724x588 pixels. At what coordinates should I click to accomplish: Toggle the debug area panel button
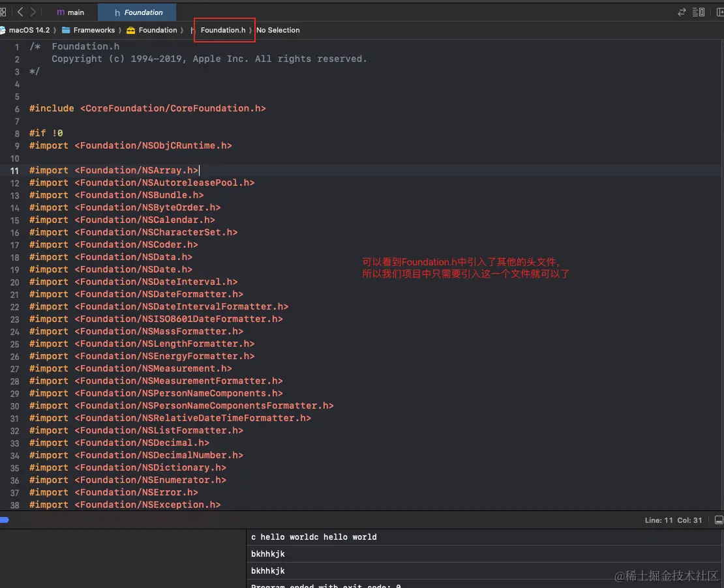click(719, 521)
